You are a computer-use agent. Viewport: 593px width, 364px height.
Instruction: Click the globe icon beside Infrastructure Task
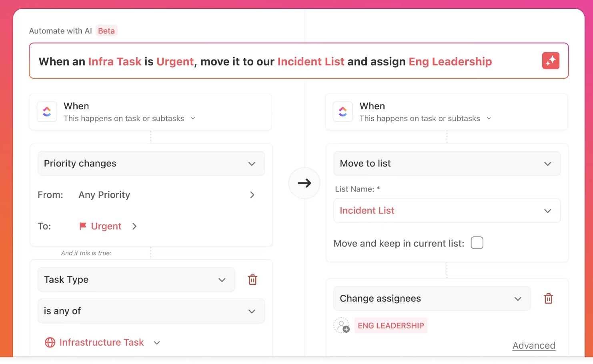click(x=50, y=342)
